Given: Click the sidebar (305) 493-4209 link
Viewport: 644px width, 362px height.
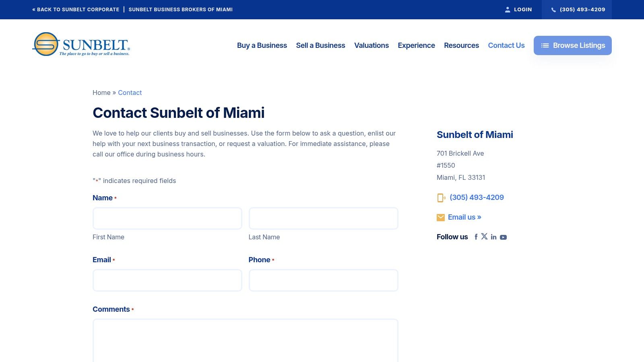Looking at the screenshot, I should 477,197.
